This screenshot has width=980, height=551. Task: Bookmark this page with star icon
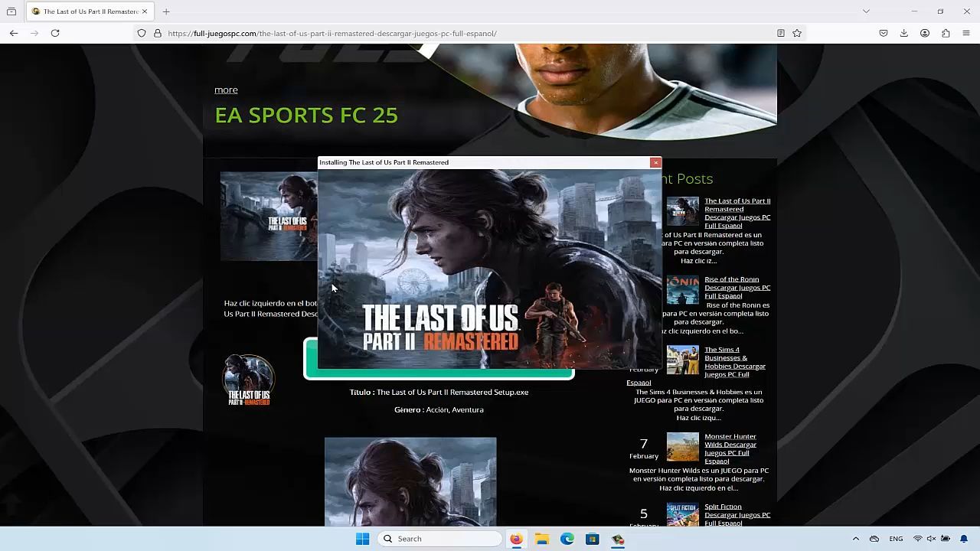pyautogui.click(x=797, y=33)
